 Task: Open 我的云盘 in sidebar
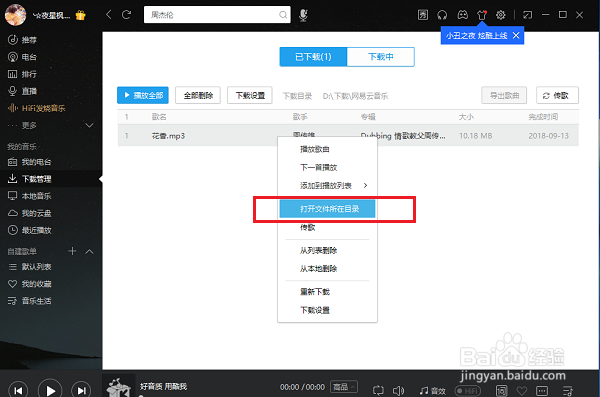(x=36, y=213)
